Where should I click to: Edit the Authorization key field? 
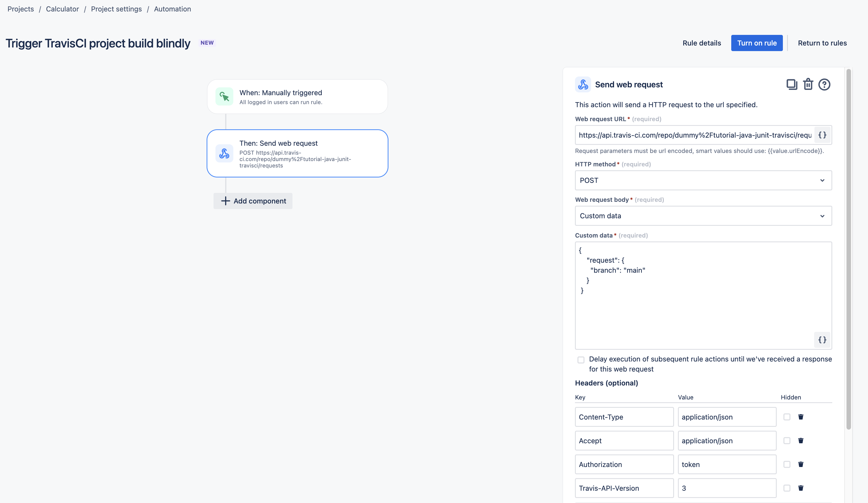coord(624,464)
